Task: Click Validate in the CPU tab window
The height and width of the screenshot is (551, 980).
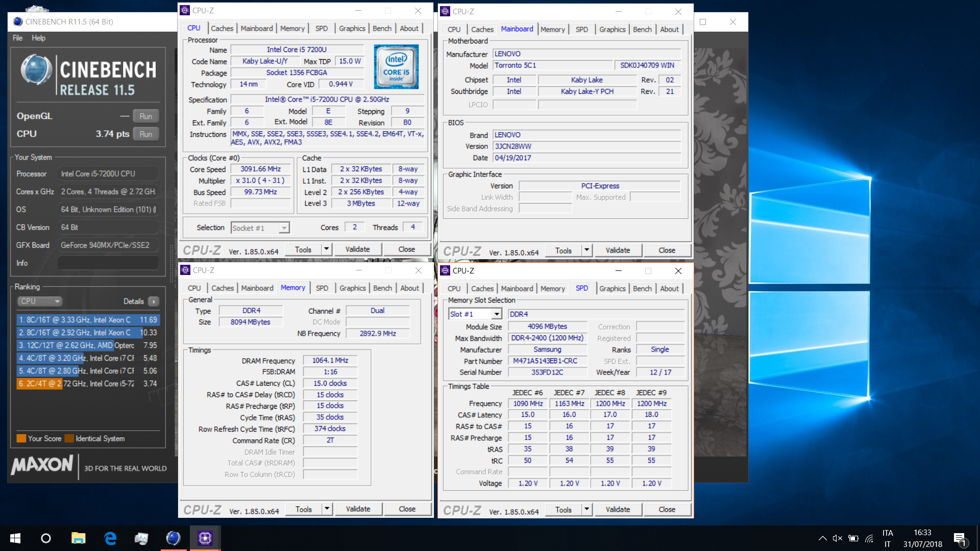Action: [357, 249]
